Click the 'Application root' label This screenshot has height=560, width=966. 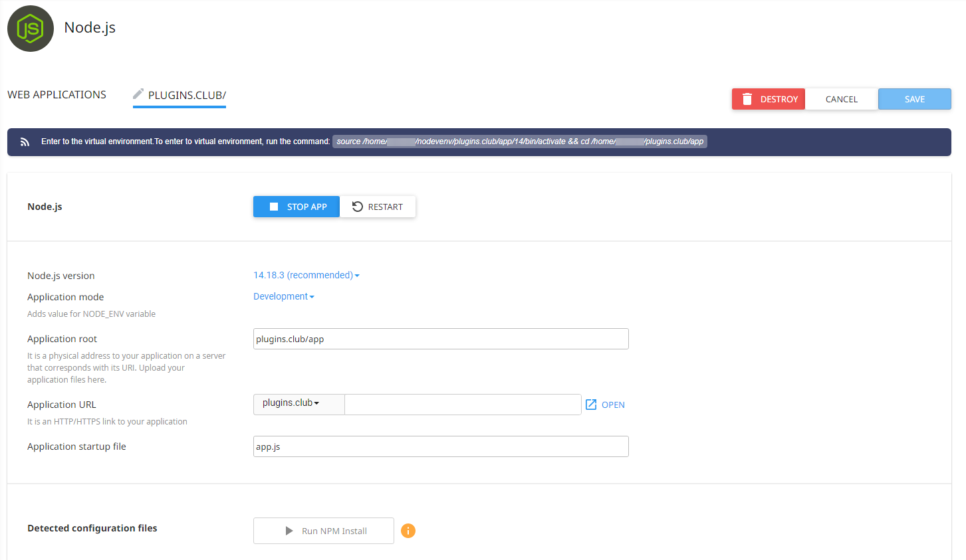click(62, 339)
